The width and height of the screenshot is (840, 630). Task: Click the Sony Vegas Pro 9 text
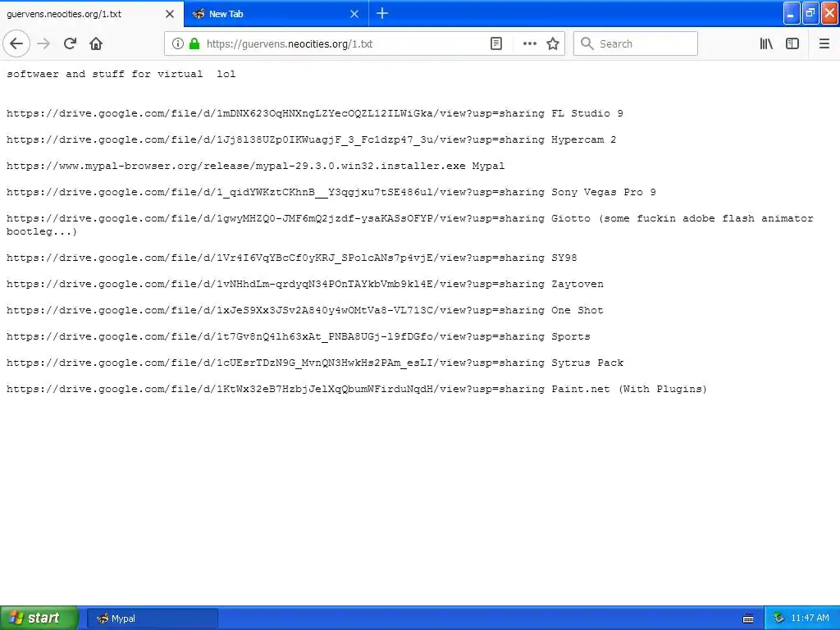603,192
